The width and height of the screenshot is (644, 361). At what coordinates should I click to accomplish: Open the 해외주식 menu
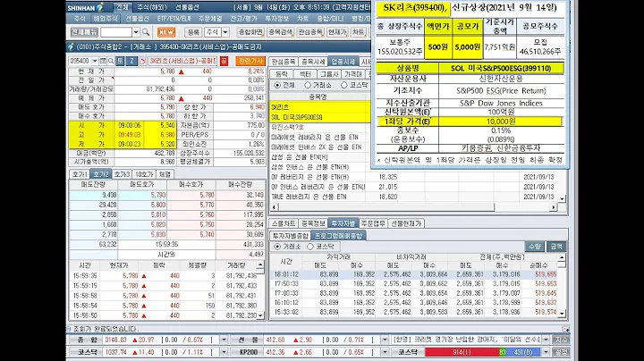pyautogui.click(x=106, y=19)
